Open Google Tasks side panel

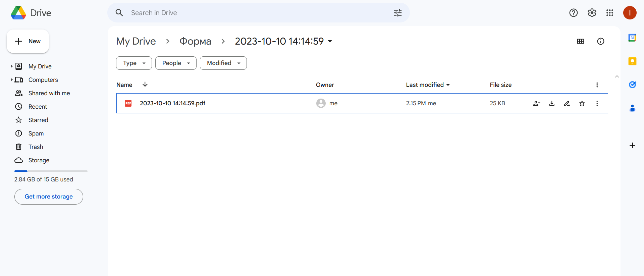632,85
